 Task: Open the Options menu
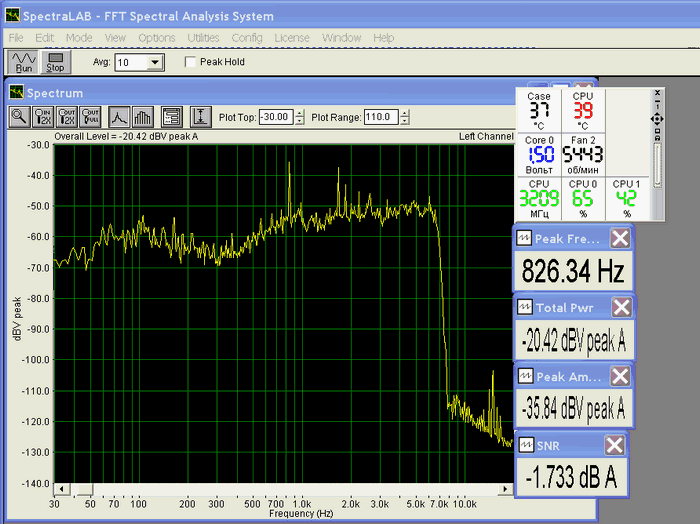click(157, 37)
